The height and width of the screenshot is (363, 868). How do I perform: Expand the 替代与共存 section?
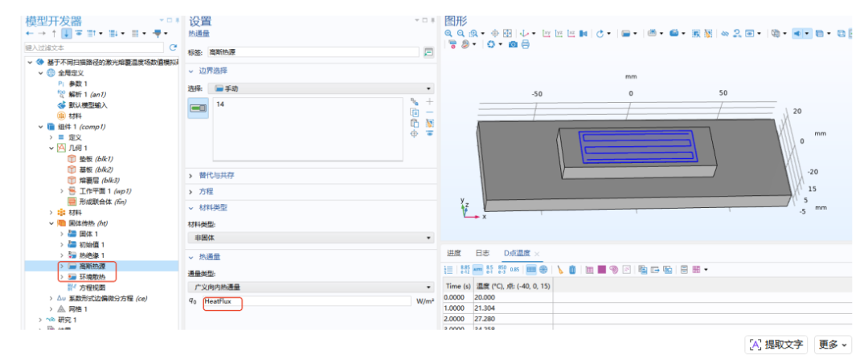coord(192,175)
